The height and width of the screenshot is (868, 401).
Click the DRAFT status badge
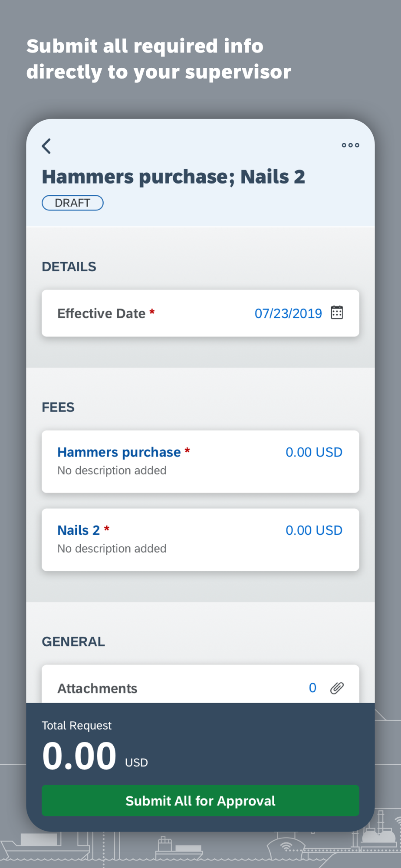click(72, 203)
